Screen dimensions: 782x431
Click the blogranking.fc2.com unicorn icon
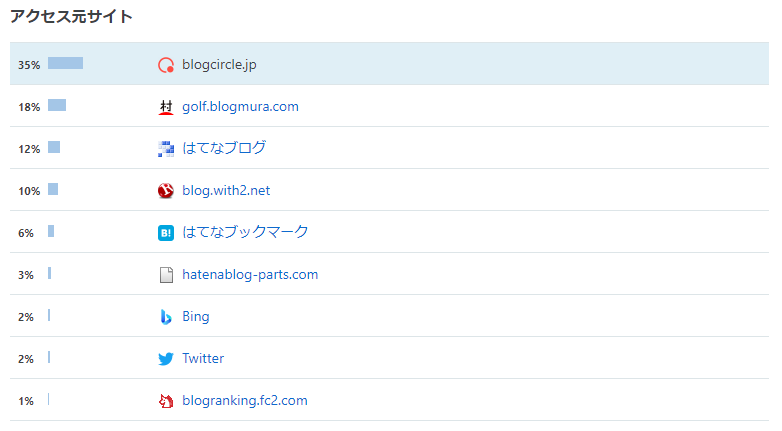166,401
